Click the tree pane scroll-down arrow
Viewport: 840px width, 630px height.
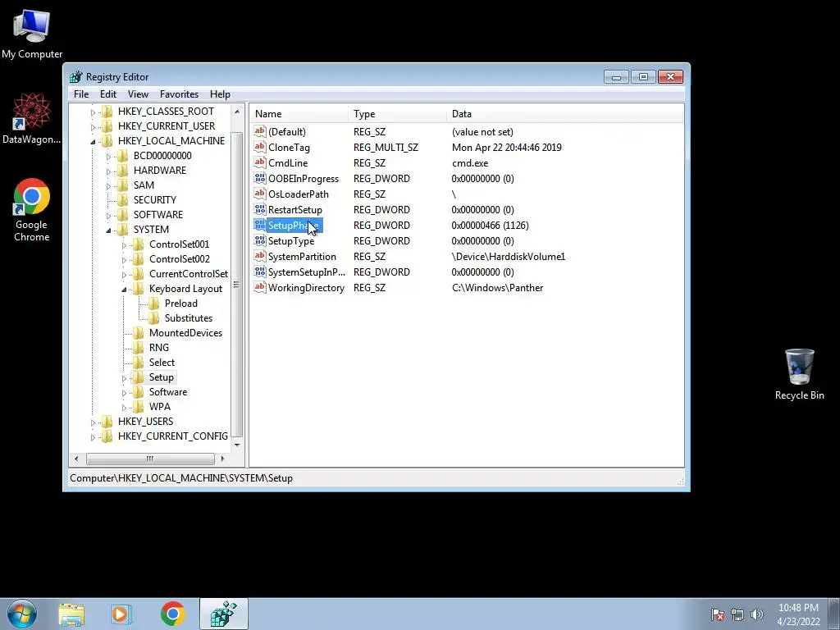(237, 445)
